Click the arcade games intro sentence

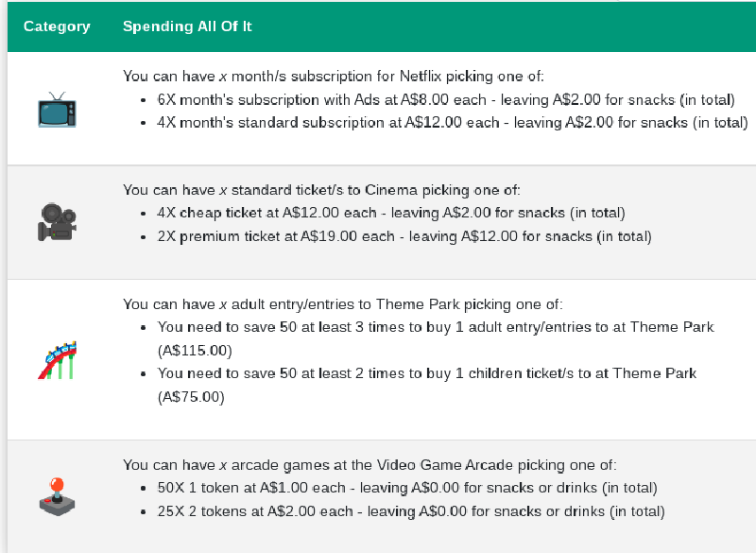pos(369,465)
